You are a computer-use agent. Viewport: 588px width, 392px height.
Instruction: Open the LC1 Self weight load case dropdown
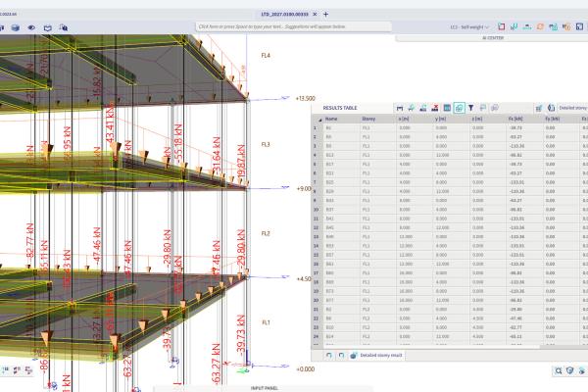[469, 27]
